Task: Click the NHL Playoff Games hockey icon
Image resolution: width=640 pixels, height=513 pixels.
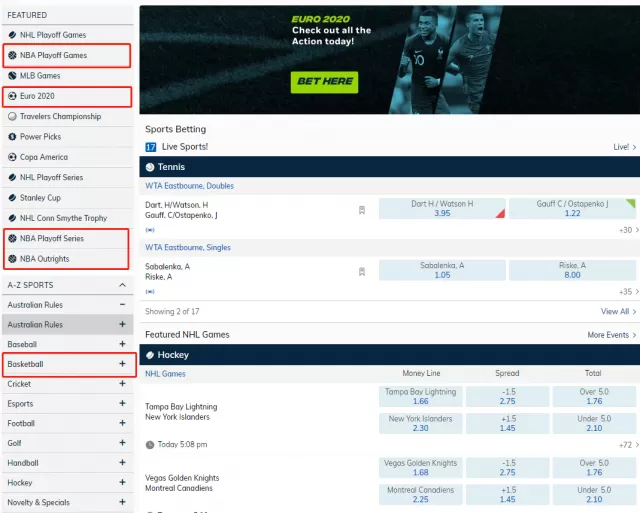Action: (x=12, y=35)
